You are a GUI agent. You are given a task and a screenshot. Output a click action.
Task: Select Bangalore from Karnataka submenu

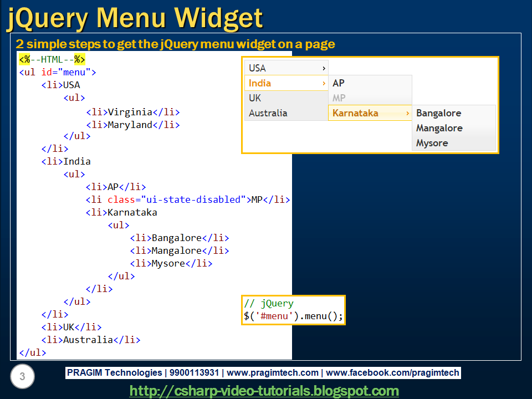coord(438,112)
